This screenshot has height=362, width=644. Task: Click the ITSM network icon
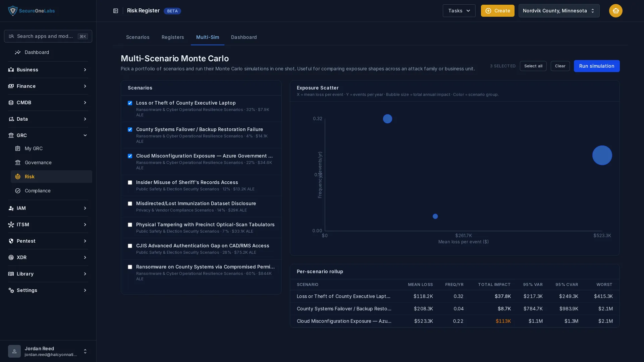(11, 225)
